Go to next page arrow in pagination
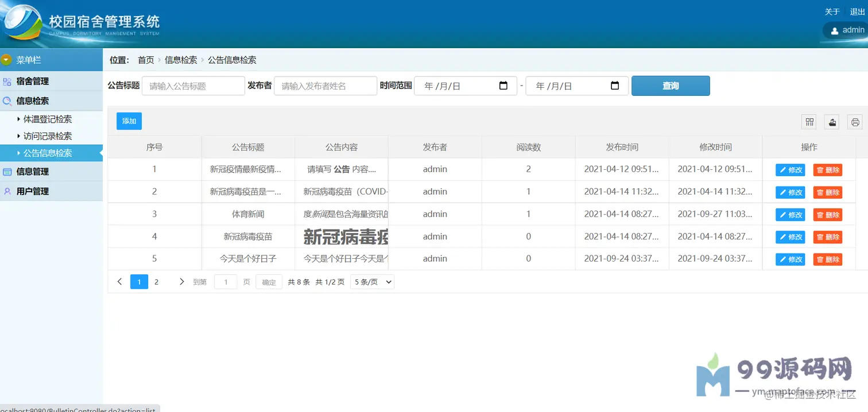 [x=181, y=282]
